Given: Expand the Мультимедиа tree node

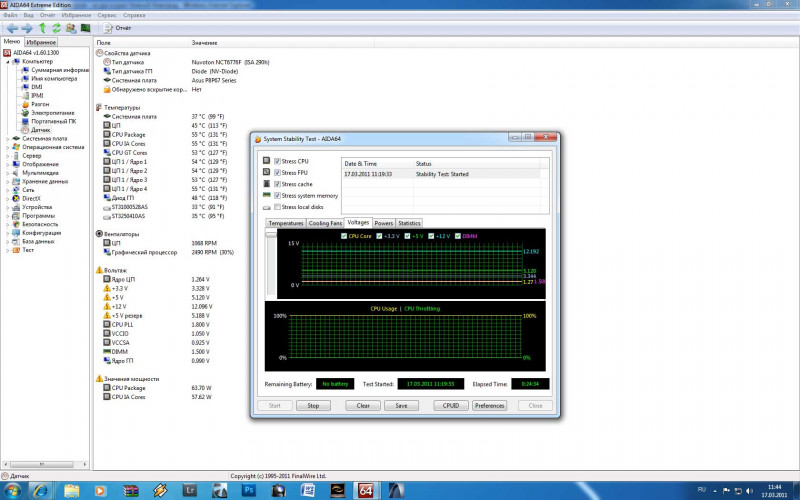Looking at the screenshot, I should click(8, 173).
